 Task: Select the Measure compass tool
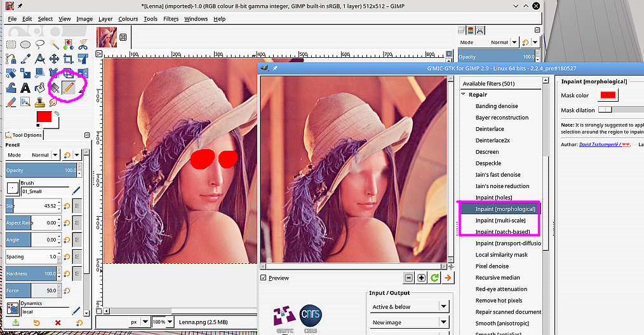40,58
